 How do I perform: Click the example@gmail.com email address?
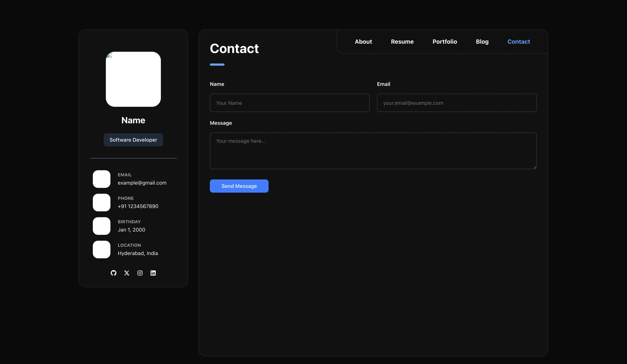(142, 183)
